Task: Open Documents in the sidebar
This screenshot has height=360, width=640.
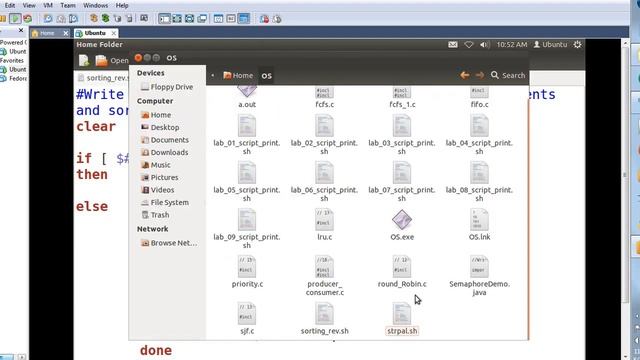Action: pos(165,140)
